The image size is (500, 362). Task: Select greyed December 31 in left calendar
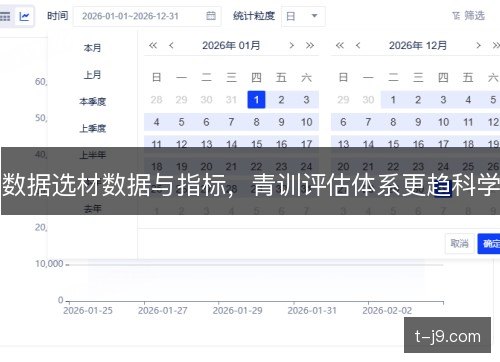[231, 100]
